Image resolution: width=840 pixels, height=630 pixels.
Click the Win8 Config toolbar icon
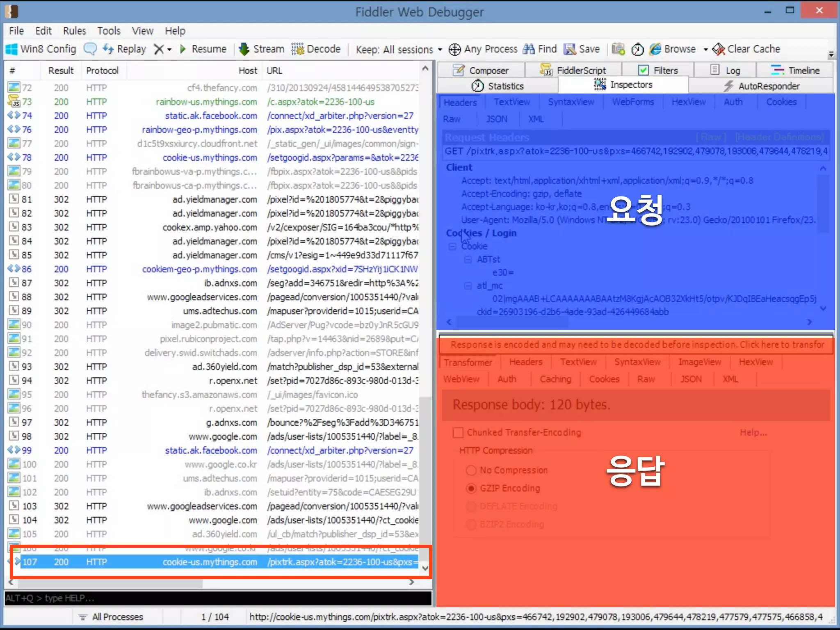click(x=12, y=49)
